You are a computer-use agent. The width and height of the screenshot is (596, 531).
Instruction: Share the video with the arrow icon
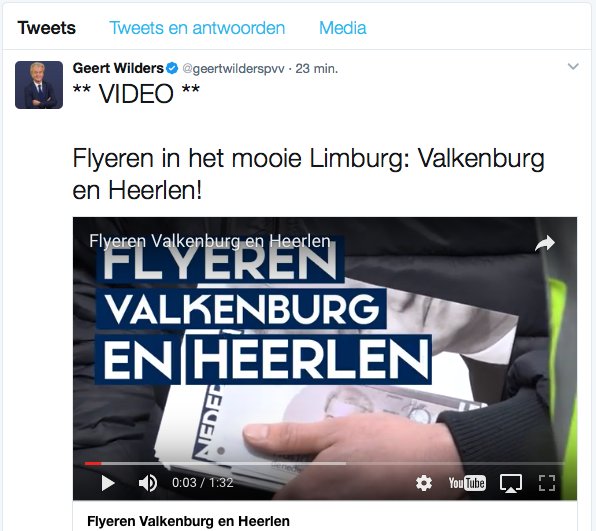pyautogui.click(x=545, y=244)
